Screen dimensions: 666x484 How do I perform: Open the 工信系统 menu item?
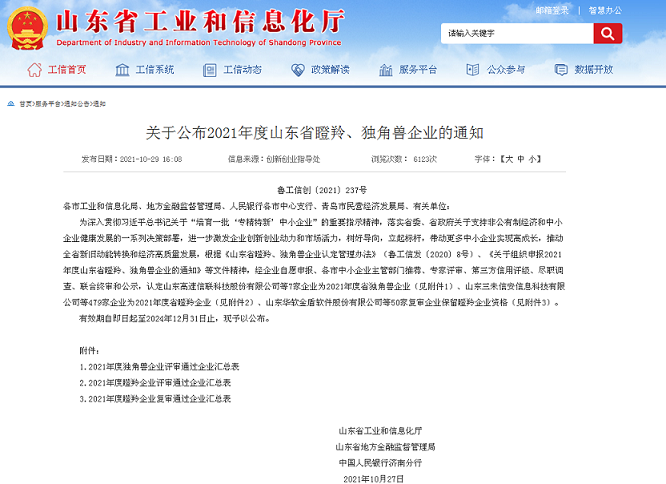[155, 70]
